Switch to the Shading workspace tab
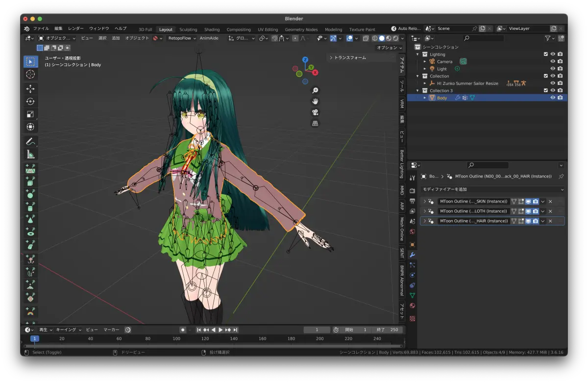 pyautogui.click(x=212, y=29)
